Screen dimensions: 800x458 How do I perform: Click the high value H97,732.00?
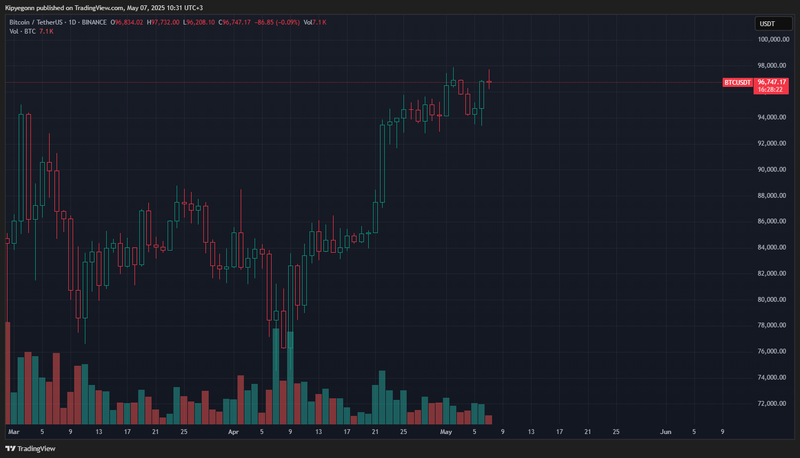coord(163,22)
